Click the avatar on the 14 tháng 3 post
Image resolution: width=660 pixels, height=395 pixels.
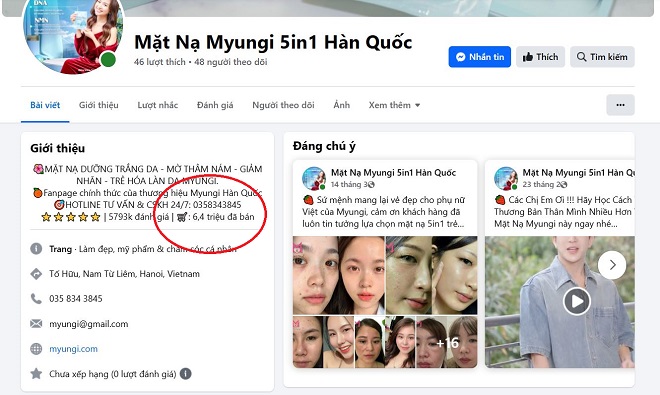point(314,178)
